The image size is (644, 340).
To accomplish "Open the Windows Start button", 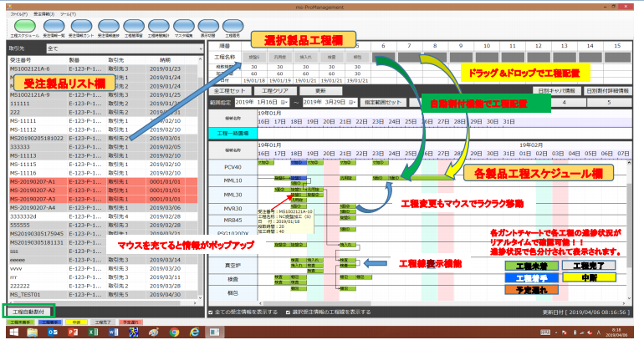I will coord(13,332).
